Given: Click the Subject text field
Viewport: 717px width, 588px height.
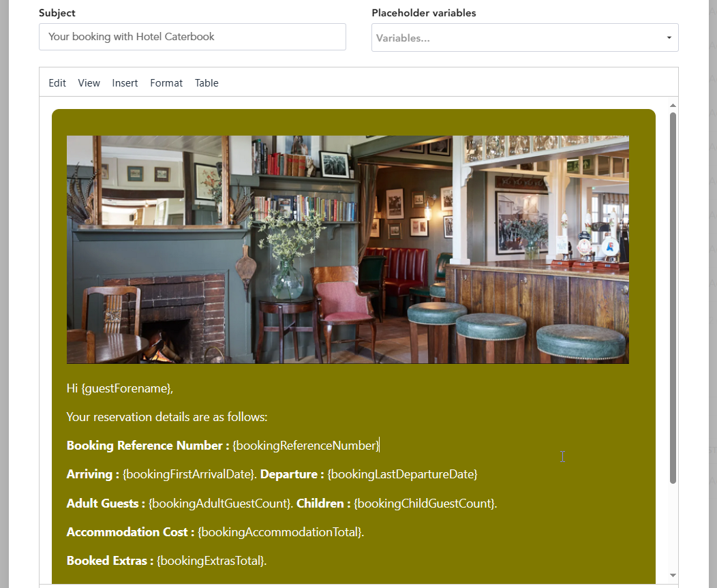Looking at the screenshot, I should click(192, 37).
